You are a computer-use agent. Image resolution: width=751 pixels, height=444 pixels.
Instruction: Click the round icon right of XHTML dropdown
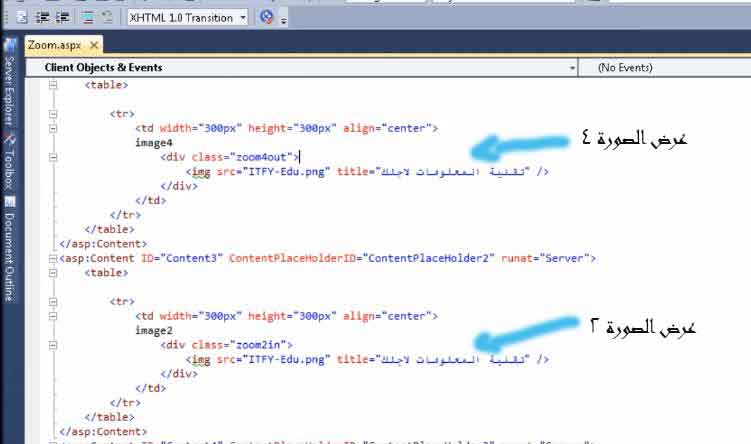click(x=266, y=17)
